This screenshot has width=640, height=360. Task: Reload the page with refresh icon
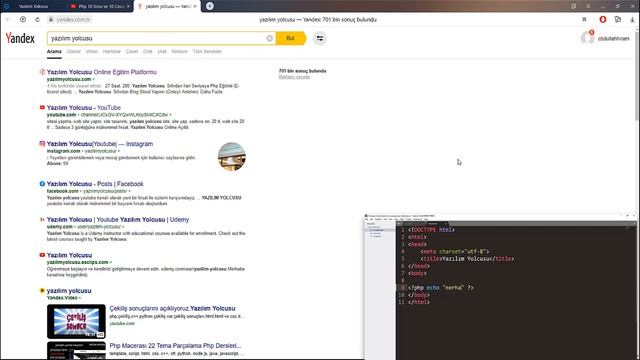pyautogui.click(x=37, y=19)
